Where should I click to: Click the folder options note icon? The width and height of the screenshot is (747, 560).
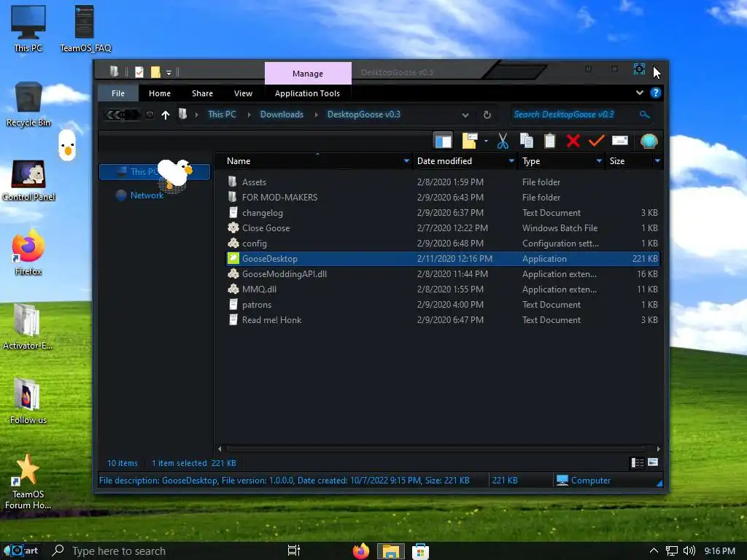470,141
